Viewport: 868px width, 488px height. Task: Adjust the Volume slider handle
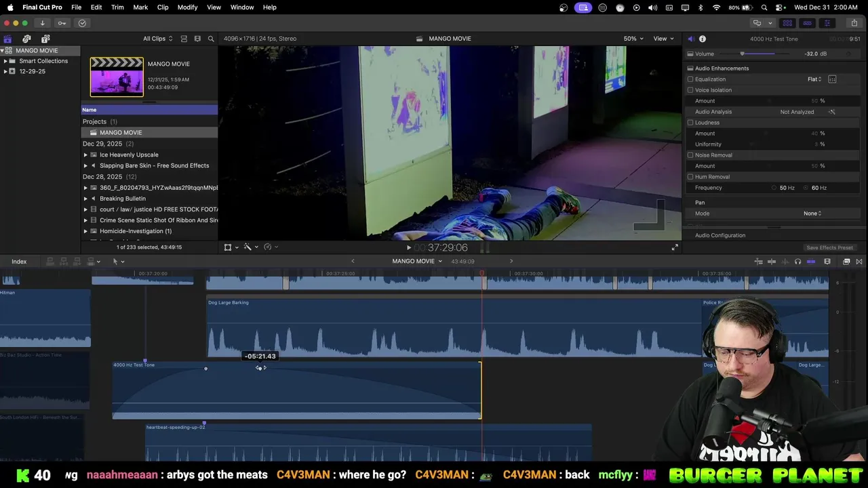pyautogui.click(x=742, y=54)
